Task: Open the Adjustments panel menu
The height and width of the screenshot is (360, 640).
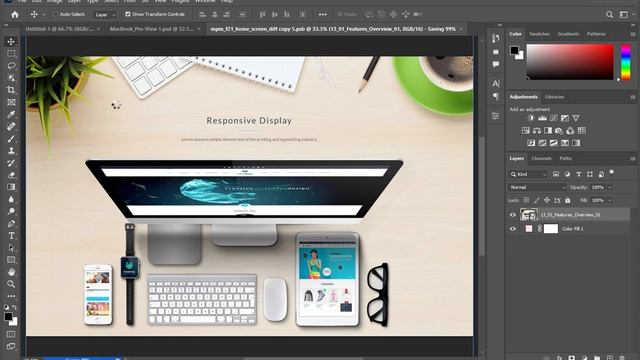Action: point(632,97)
